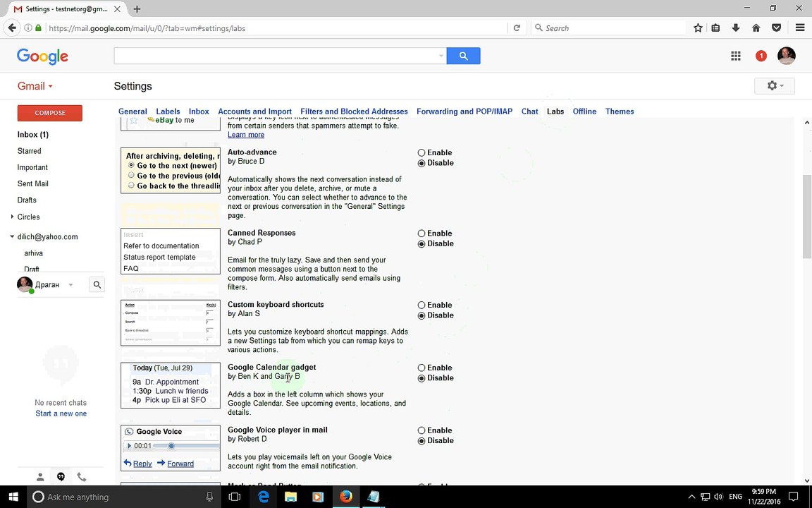Open the Firefox downloads arrow
This screenshot has width=812, height=508.
click(735, 28)
